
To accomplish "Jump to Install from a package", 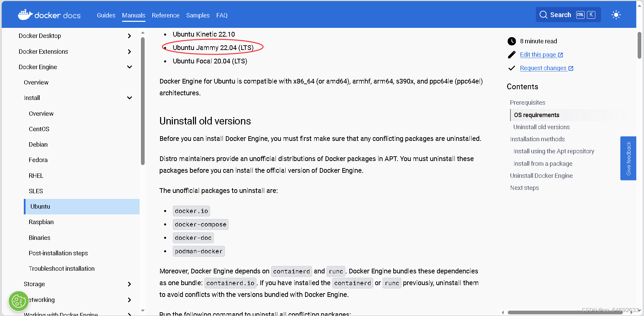I will click(x=543, y=164).
